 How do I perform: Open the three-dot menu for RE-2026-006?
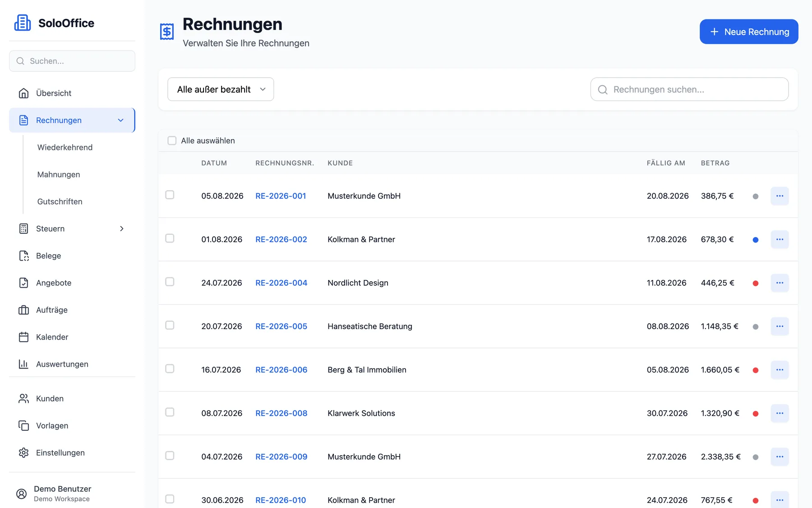click(x=780, y=369)
